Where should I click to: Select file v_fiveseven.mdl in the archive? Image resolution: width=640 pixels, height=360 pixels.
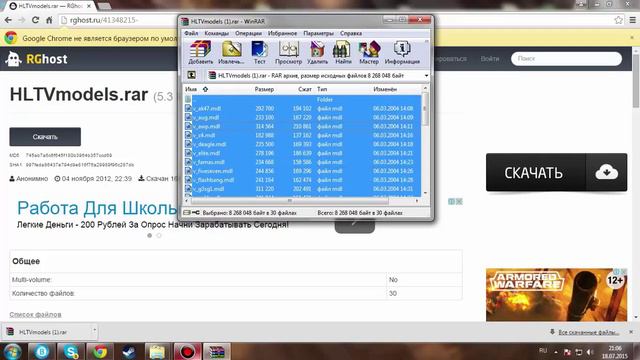302,171
